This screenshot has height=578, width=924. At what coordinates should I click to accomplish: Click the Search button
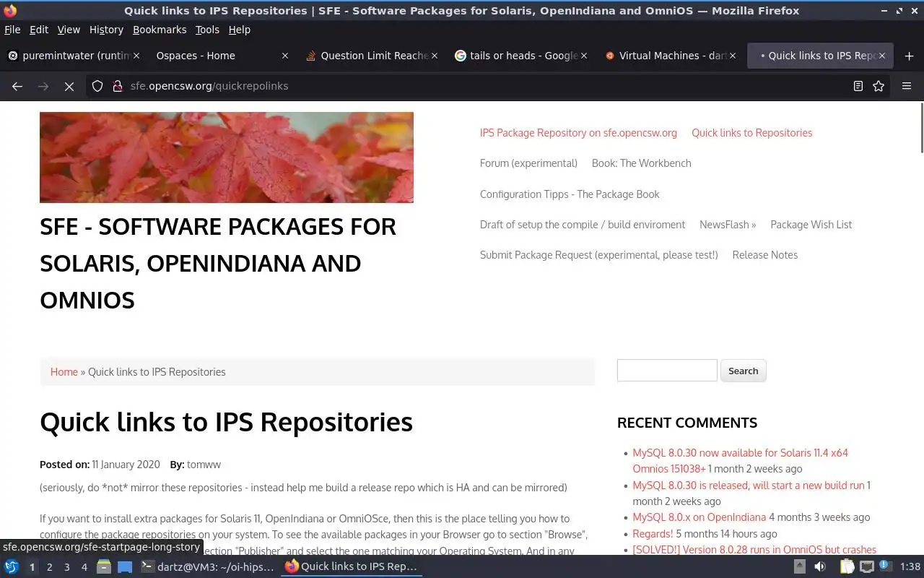(743, 371)
